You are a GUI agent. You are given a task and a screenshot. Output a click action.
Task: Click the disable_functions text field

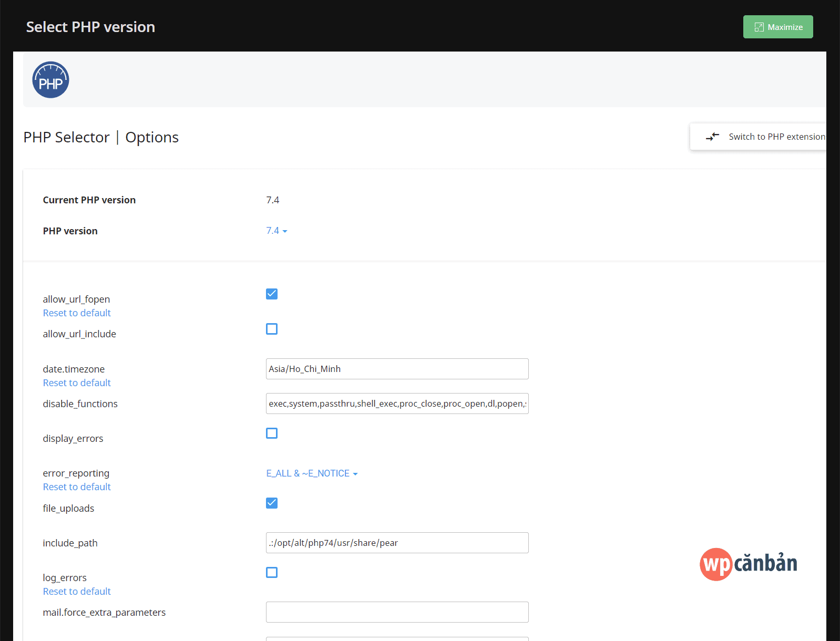click(x=397, y=404)
